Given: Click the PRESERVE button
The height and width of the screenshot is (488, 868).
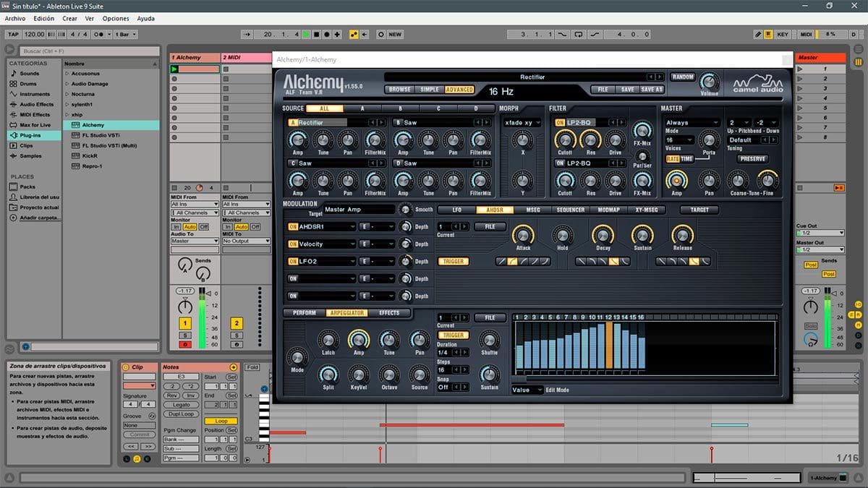Looking at the screenshot, I should [x=753, y=158].
